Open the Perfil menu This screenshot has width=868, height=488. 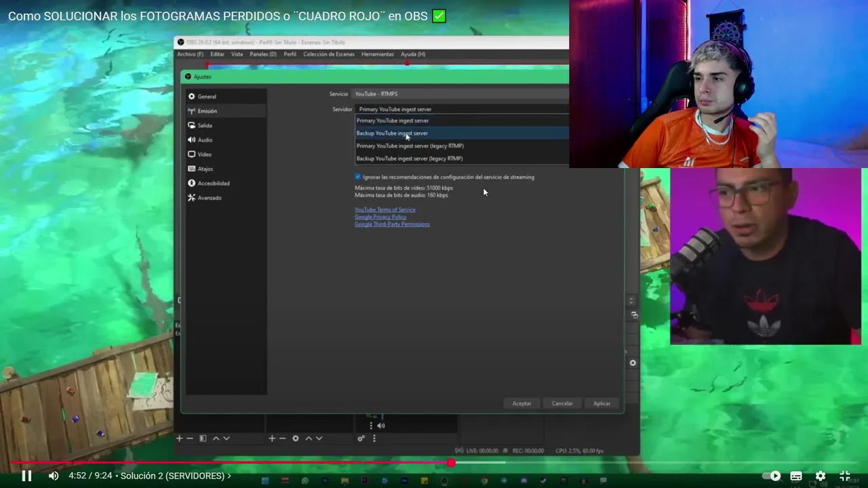click(x=290, y=54)
